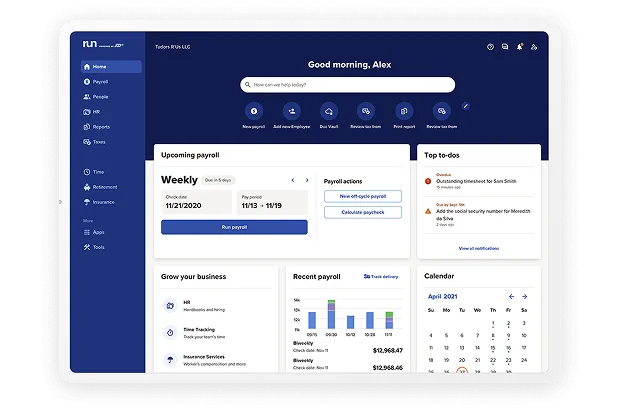Go to Home in the sidebar
This screenshot has height=411, width=620.
pyautogui.click(x=111, y=66)
